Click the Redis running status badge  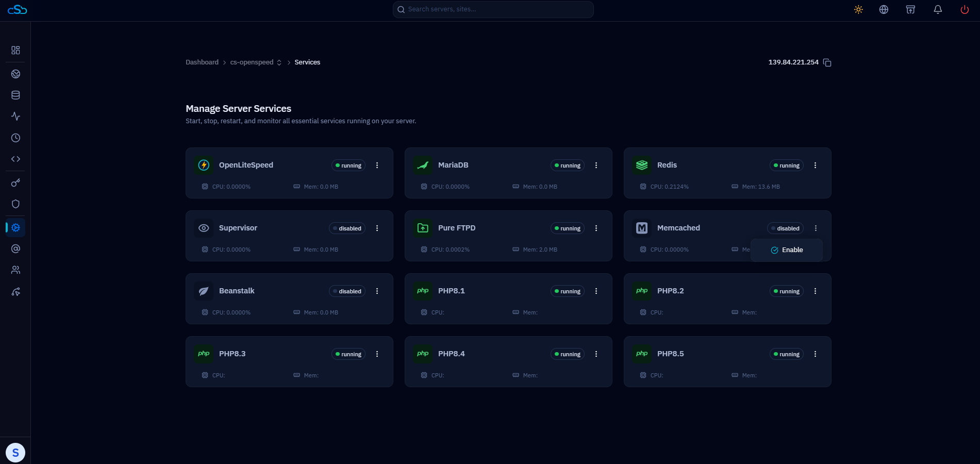point(787,165)
